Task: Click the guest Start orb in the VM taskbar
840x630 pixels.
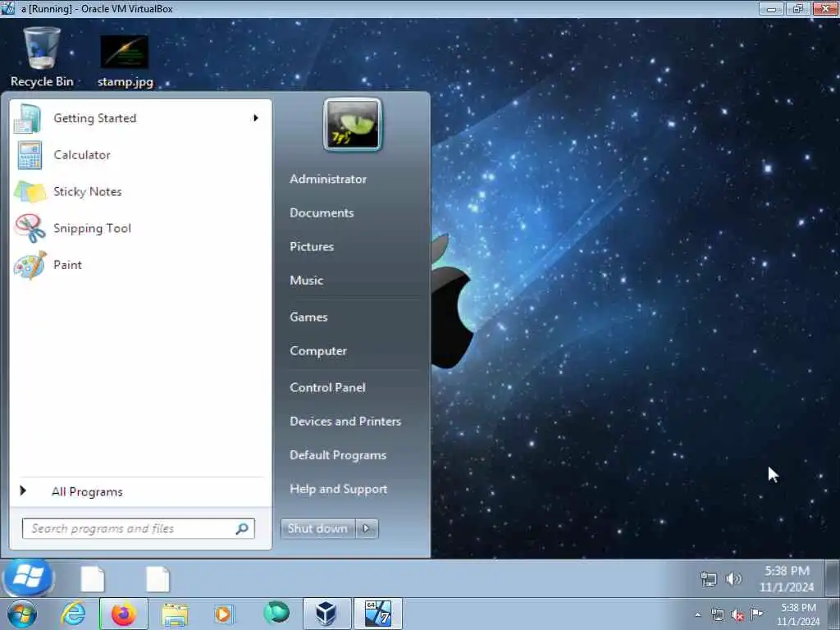Action: pos(29,577)
